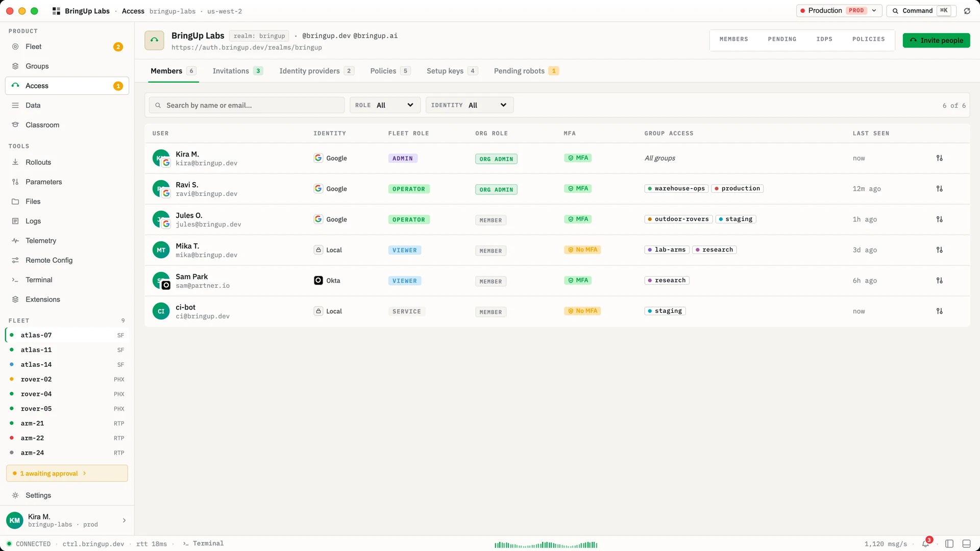Switch to the Policies tab
The height and width of the screenshot is (551, 980).
pyautogui.click(x=390, y=71)
